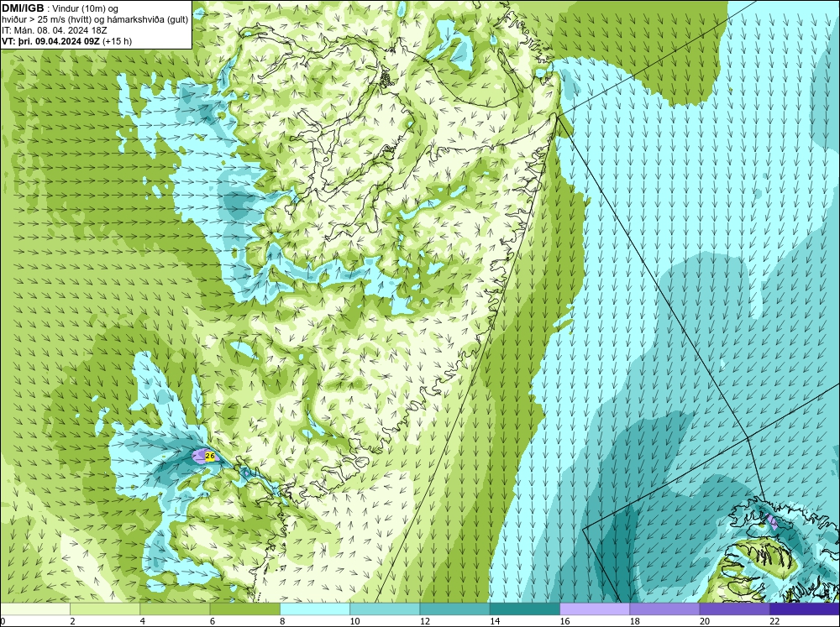Image resolution: width=840 pixels, height=627 pixels.
Task: Click legend scale label '14'
Action: 495,621
